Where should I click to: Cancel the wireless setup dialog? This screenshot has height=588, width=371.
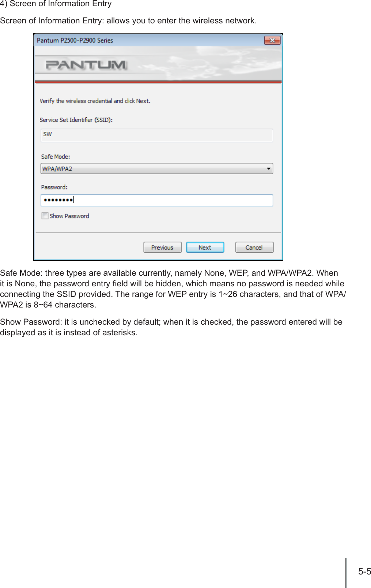(254, 247)
